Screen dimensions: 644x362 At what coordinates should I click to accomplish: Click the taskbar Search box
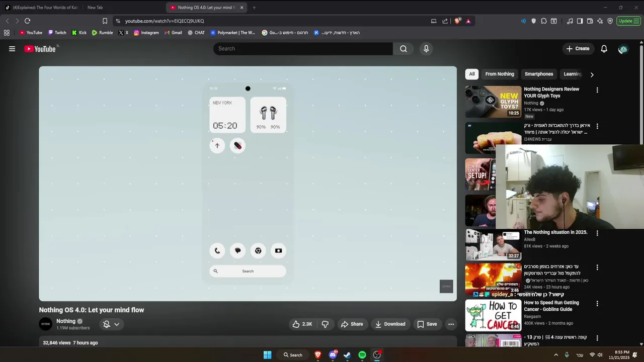click(293, 355)
